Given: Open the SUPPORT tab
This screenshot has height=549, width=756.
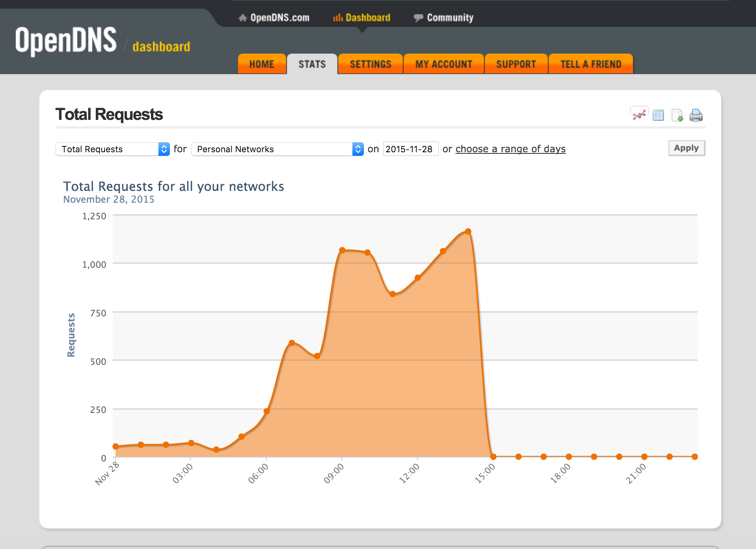Looking at the screenshot, I should (516, 64).
